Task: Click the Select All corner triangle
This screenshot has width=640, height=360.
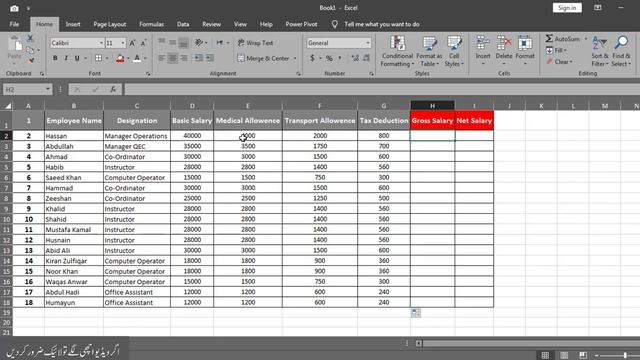Action: point(7,106)
